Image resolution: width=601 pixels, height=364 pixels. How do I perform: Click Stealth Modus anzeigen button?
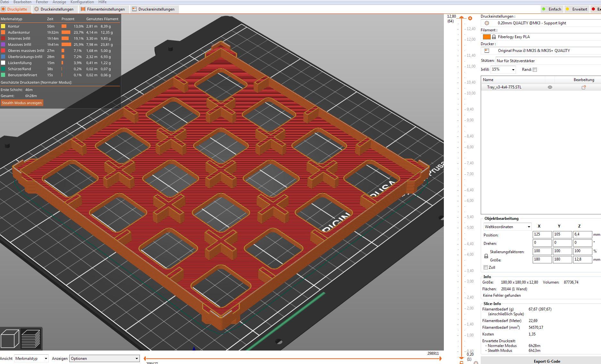pyautogui.click(x=22, y=103)
